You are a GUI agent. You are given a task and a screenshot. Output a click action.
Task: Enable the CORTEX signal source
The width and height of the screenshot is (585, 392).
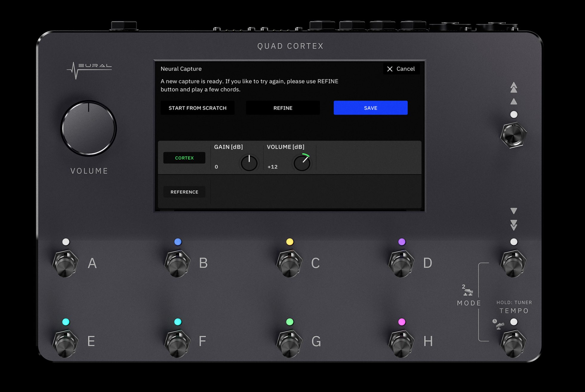point(184,158)
